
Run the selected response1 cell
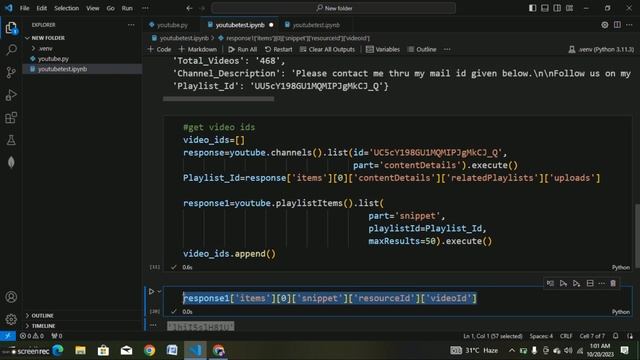(151, 291)
